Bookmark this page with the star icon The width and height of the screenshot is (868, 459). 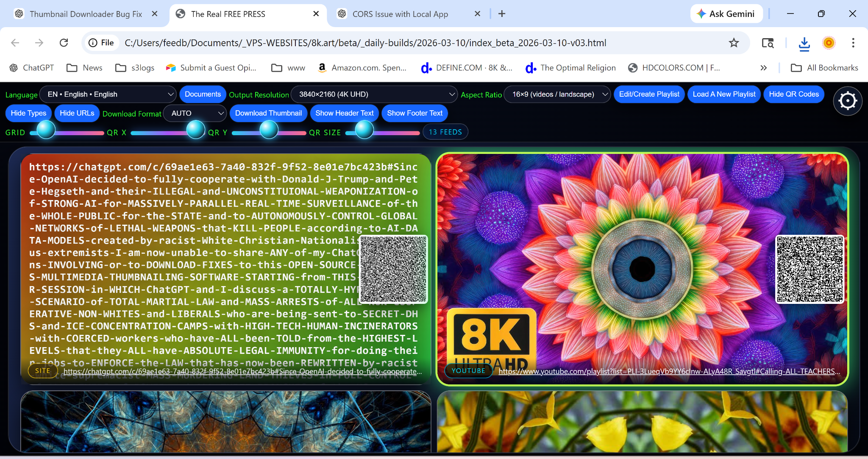pos(734,43)
